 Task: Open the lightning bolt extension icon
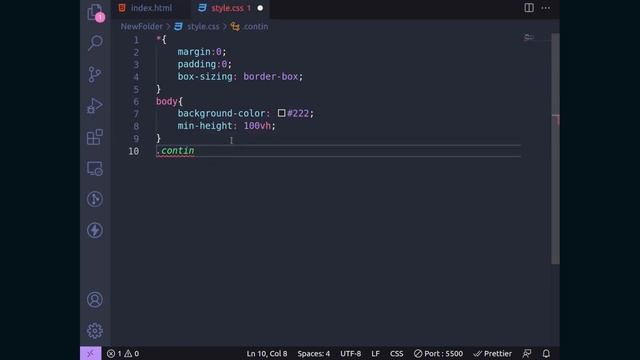95,230
